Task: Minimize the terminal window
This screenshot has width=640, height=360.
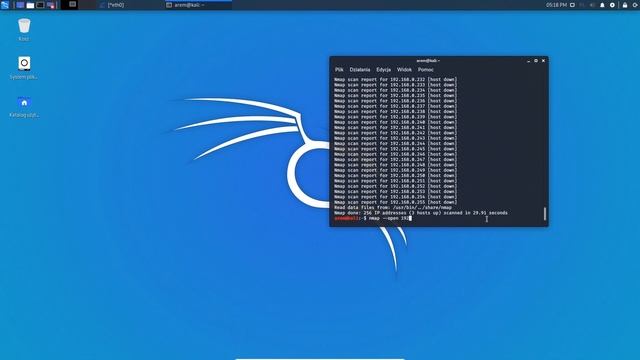Action: pos(529,61)
